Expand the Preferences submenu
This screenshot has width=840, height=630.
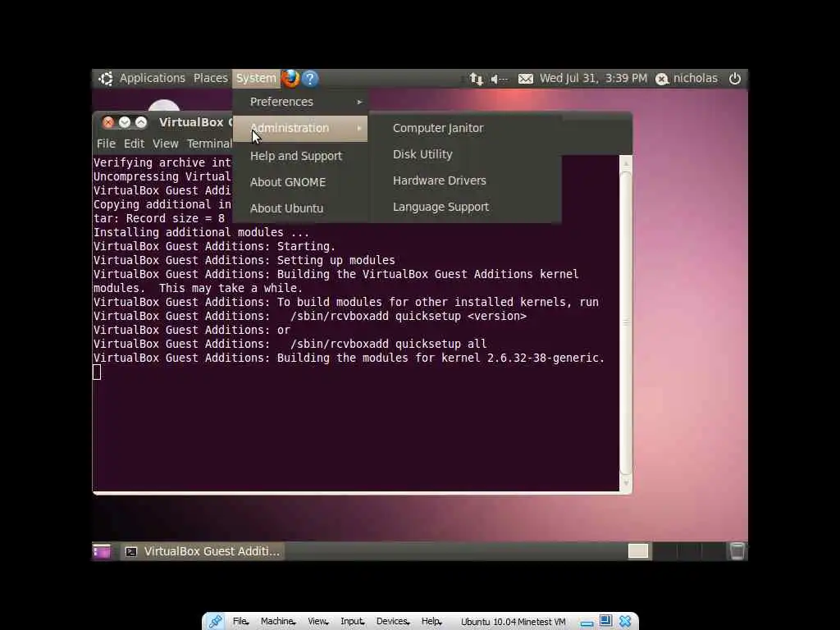(x=300, y=102)
